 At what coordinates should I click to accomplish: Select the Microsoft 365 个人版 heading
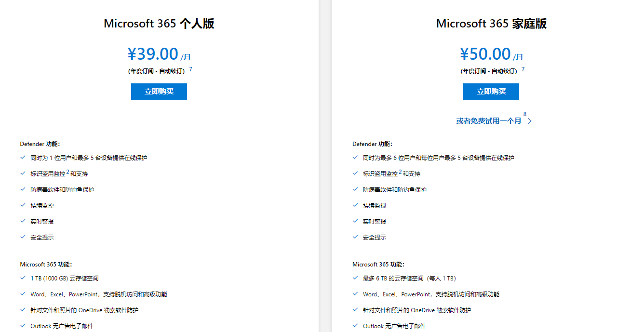click(x=159, y=23)
